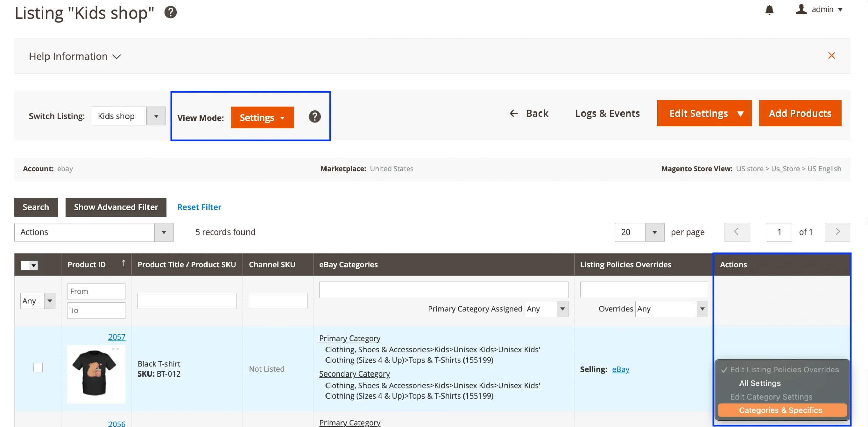Open View Mode Settings dropdown

tap(262, 118)
